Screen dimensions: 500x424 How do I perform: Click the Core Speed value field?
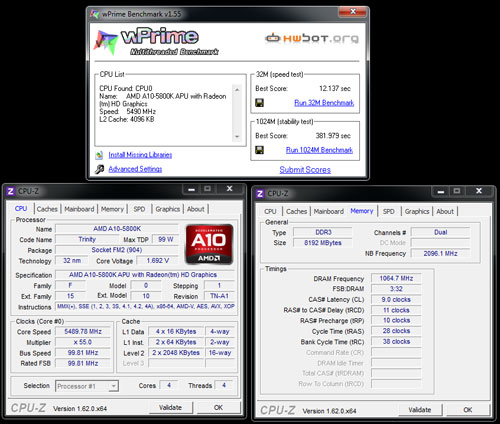83,332
